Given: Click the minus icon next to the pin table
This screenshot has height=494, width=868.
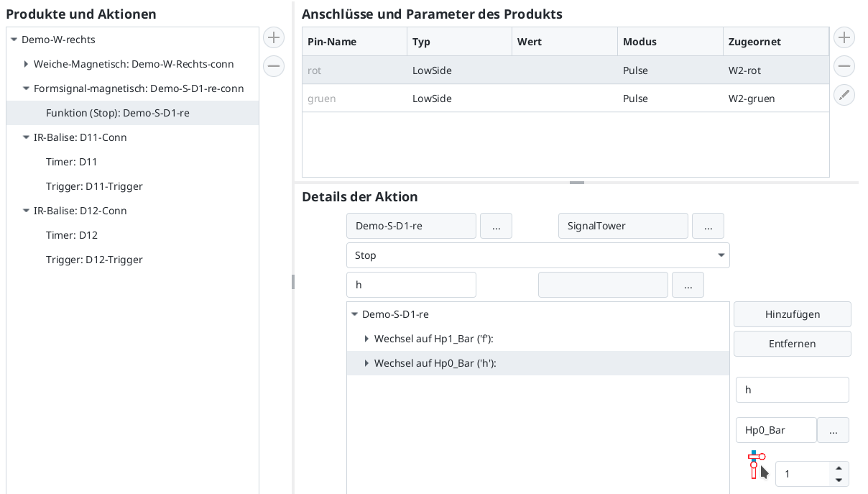Looking at the screenshot, I should tap(844, 66).
